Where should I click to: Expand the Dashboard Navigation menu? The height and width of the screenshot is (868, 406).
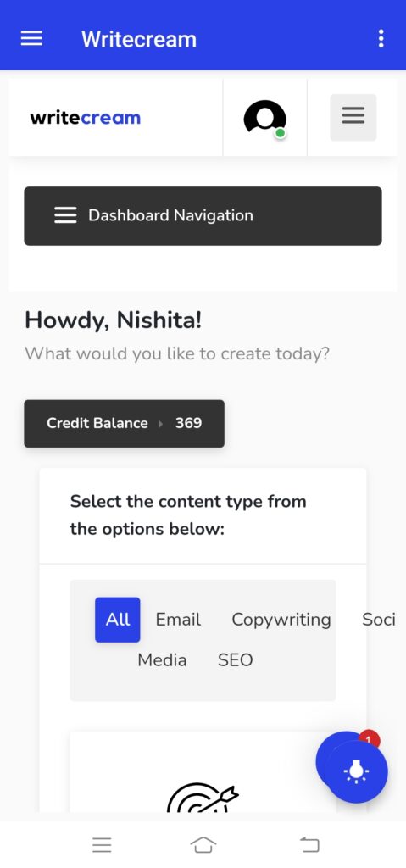coord(203,216)
